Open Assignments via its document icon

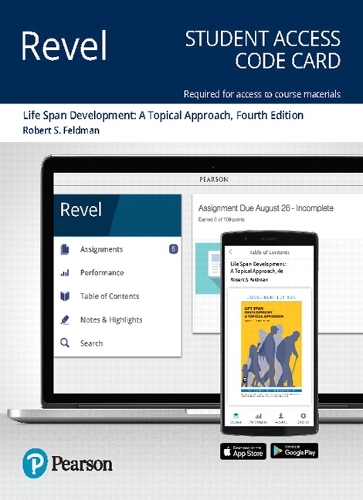click(65, 249)
